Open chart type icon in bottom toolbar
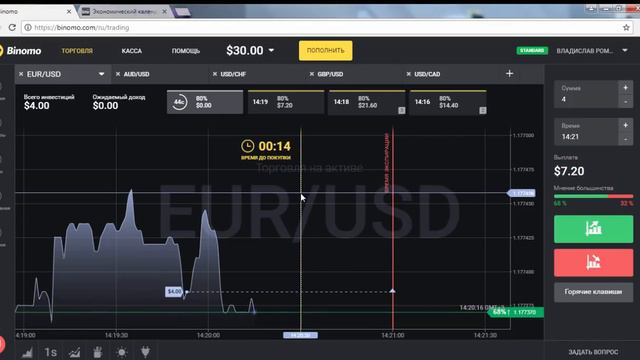The image size is (640, 360). point(27,352)
